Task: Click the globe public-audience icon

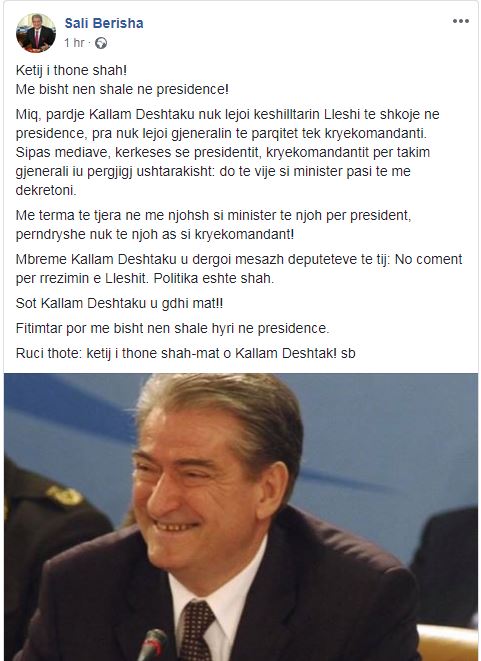Action: click(x=101, y=43)
